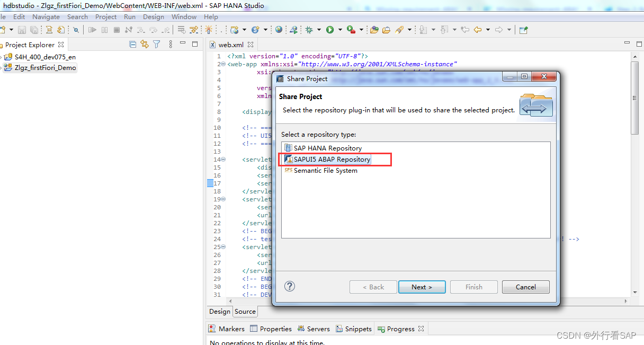Screen dimensions: 644x345
Task: Select SAP HANA Repository type
Action: [x=323, y=148]
